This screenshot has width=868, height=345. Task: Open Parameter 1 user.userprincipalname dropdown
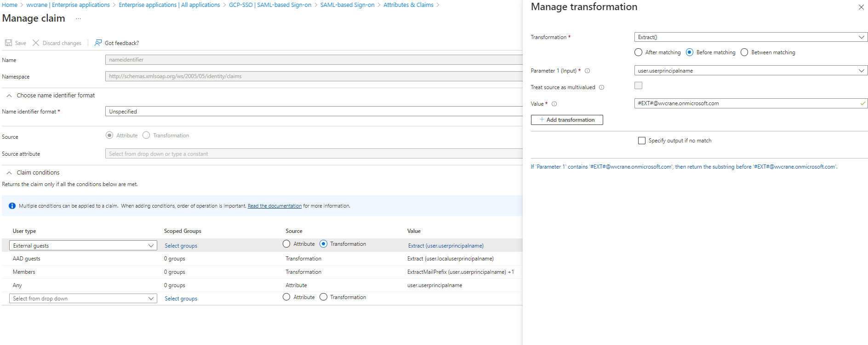pyautogui.click(x=751, y=70)
